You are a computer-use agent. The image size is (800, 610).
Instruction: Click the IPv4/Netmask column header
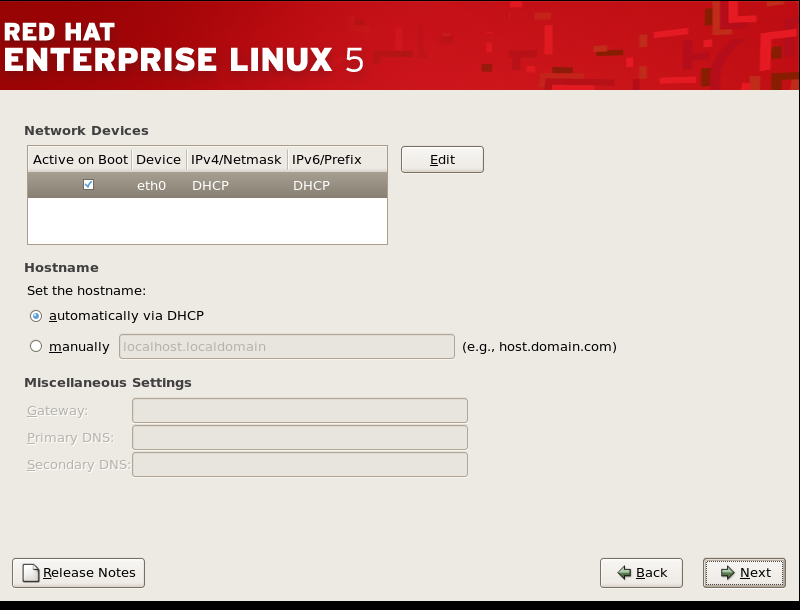(236, 159)
